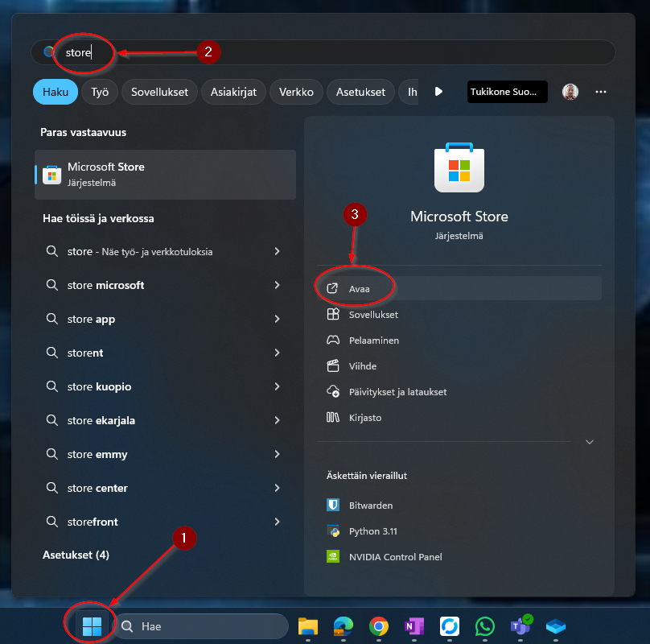Viewport: 650px width, 644px height.
Task: Open Päivitykset ja lataukset
Action: [x=459, y=392]
